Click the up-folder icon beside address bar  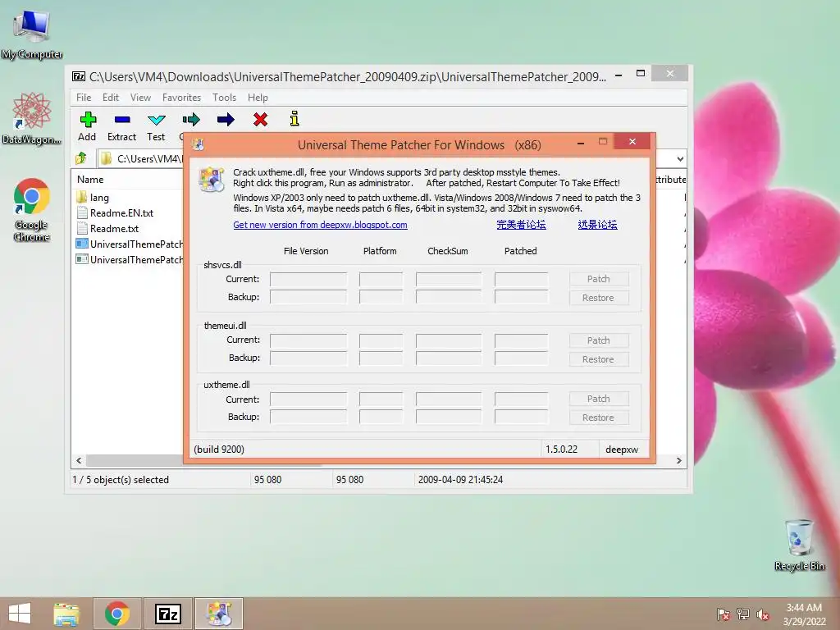81,158
